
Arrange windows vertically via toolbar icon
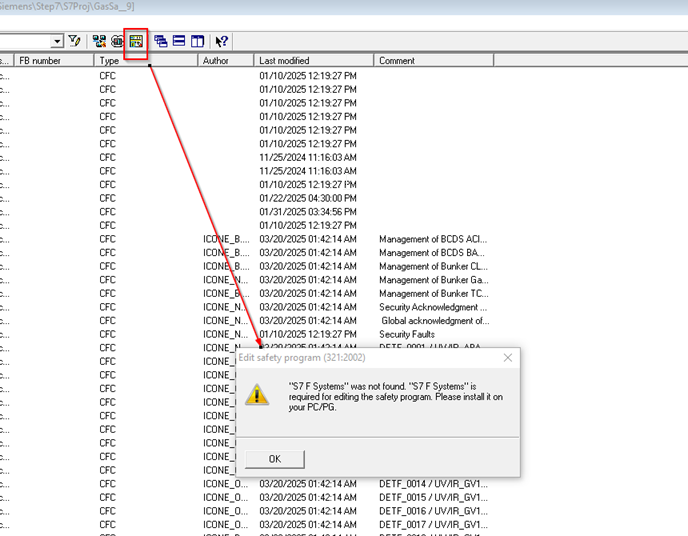197,41
